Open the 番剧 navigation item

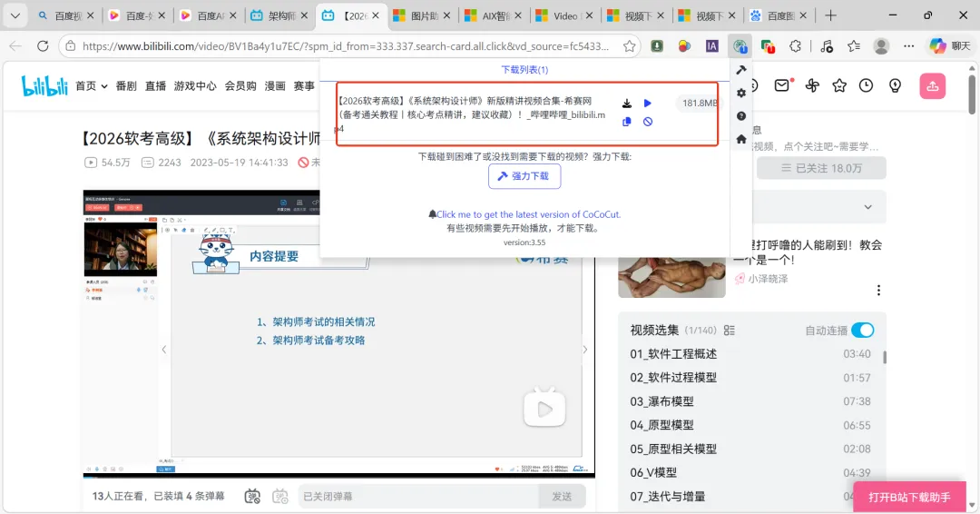click(x=126, y=85)
